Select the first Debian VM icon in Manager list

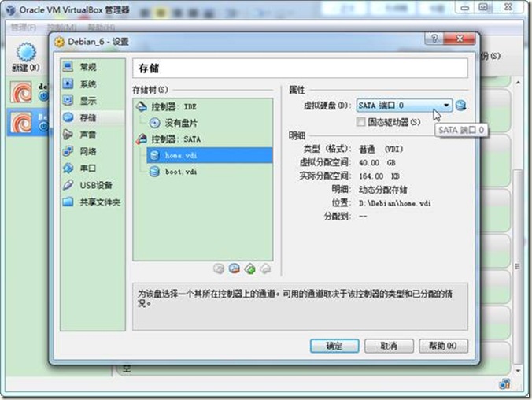click(21, 92)
